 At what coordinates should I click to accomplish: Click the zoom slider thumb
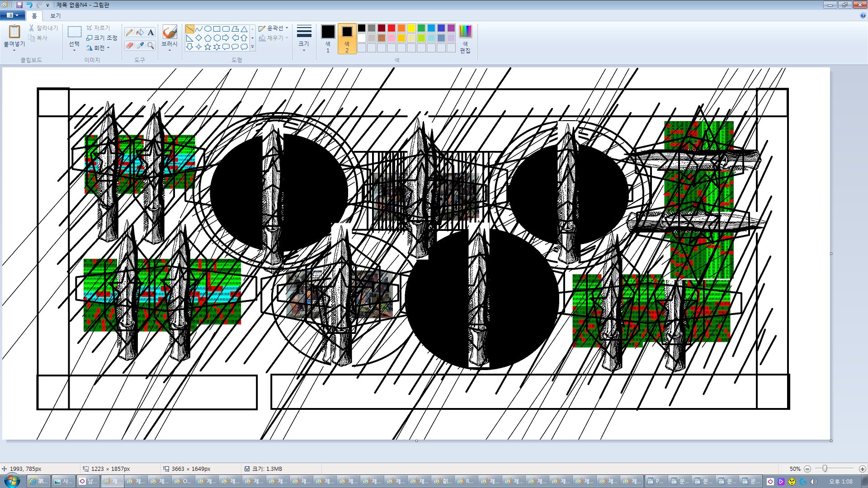[x=825, y=469]
